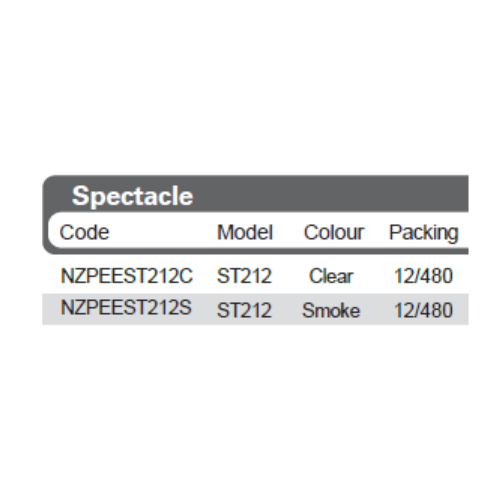Select the Colour column header
Image resolution: width=500 pixels, height=500 pixels.
click(x=334, y=232)
